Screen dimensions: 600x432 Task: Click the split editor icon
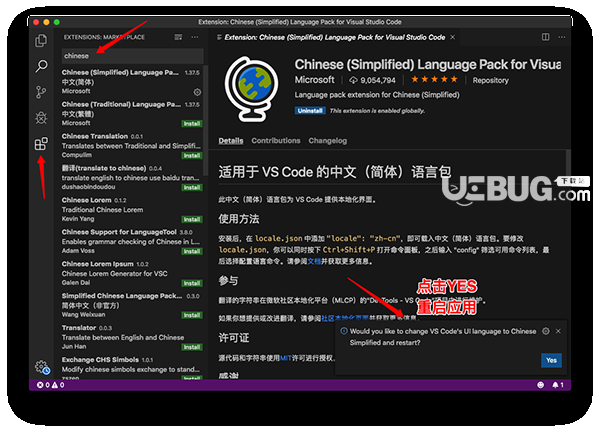[x=546, y=37]
